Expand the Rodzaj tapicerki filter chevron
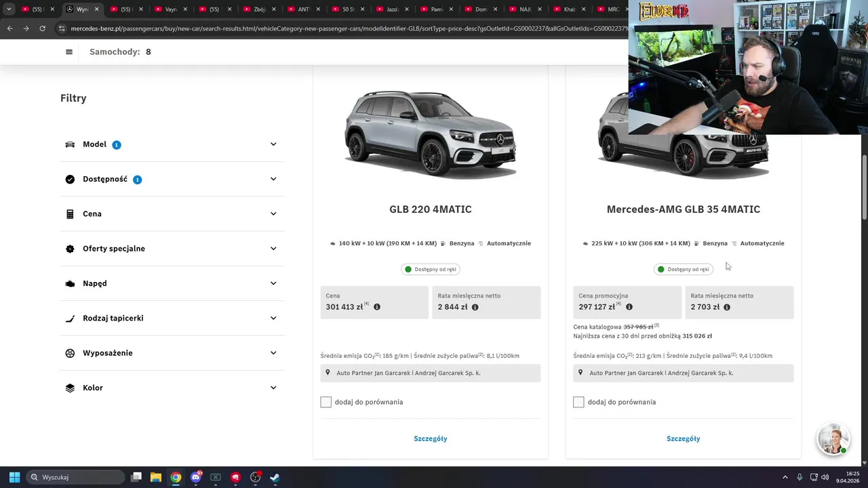The width and height of the screenshot is (868, 488). tap(273, 319)
